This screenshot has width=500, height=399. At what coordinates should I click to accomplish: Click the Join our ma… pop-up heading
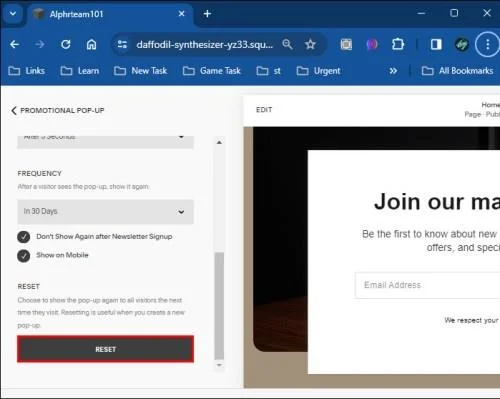[437, 202]
